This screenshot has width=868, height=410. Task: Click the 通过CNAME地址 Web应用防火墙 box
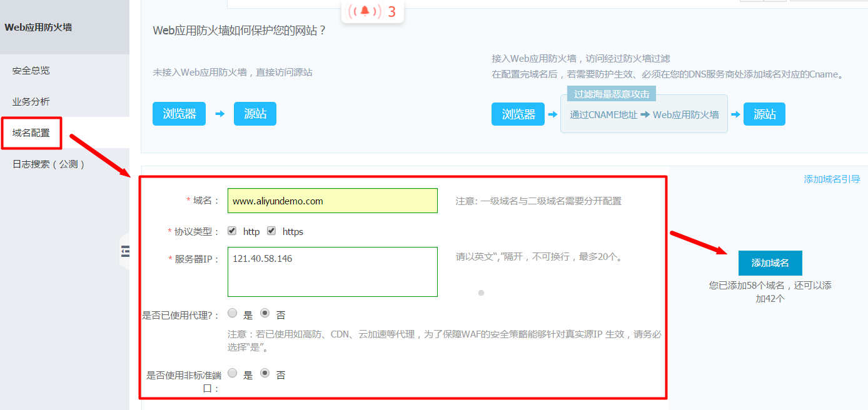644,115
